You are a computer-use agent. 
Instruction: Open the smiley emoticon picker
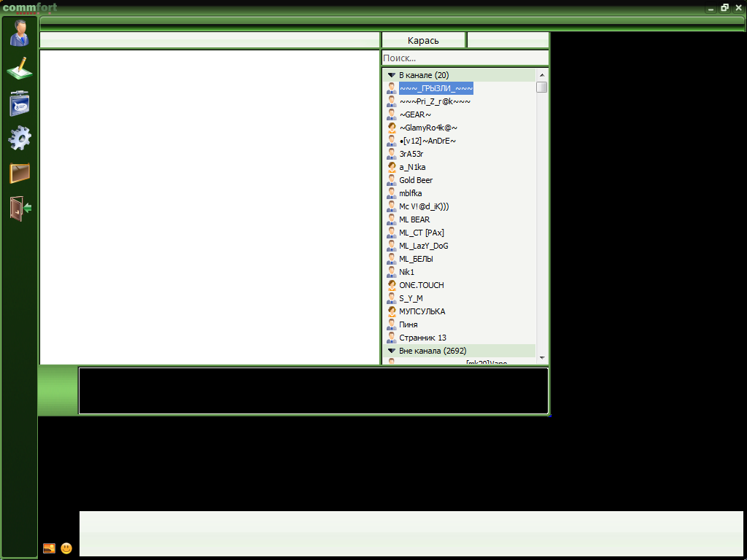66,548
